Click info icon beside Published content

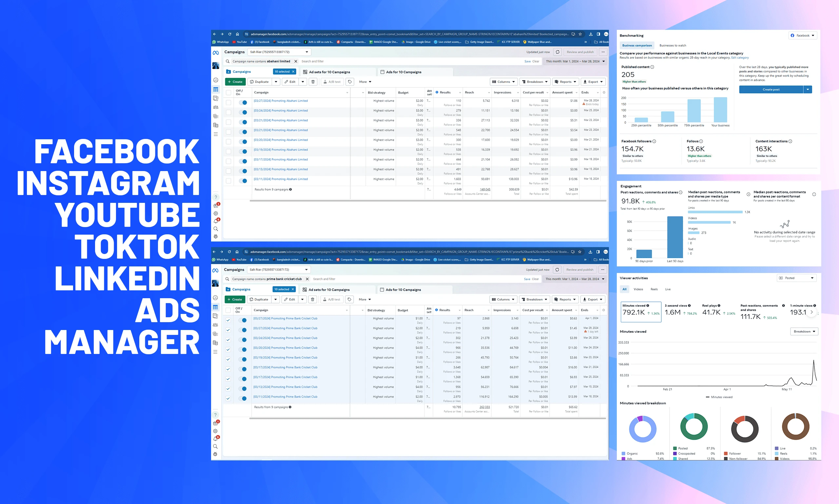[652, 67]
